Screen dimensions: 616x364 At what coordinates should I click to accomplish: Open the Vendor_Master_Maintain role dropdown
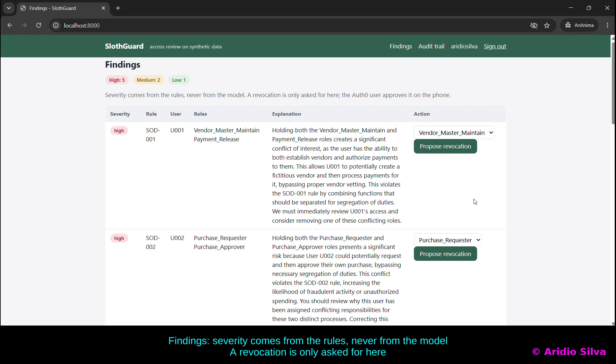coord(454,133)
